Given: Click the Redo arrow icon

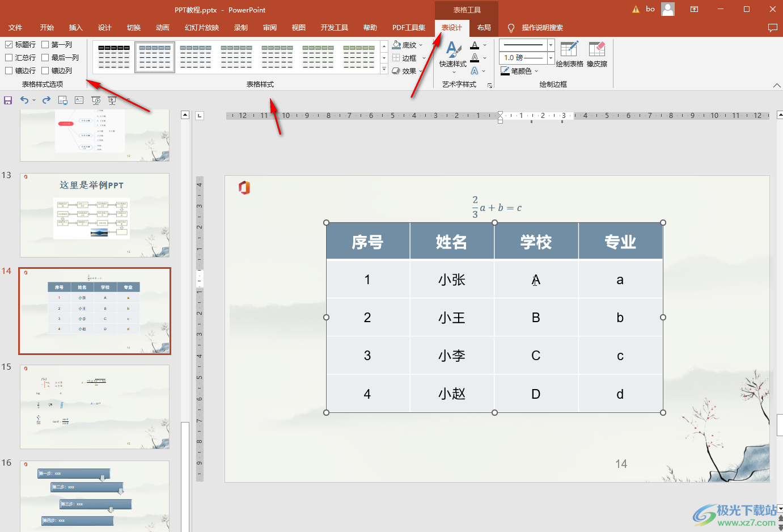Looking at the screenshot, I should [46, 100].
